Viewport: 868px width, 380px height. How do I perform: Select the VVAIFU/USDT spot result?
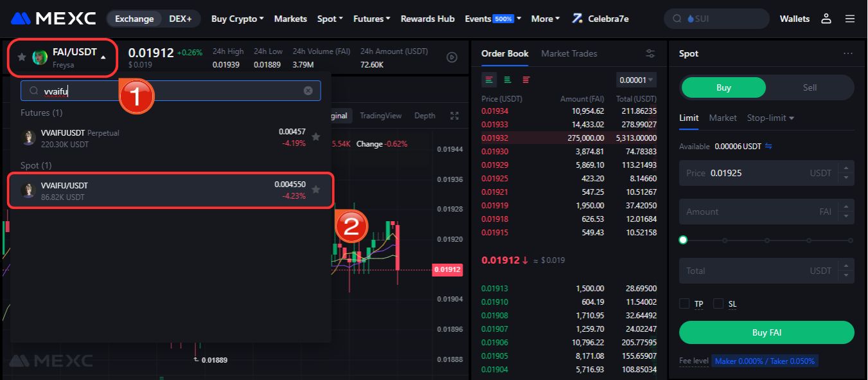click(171, 190)
